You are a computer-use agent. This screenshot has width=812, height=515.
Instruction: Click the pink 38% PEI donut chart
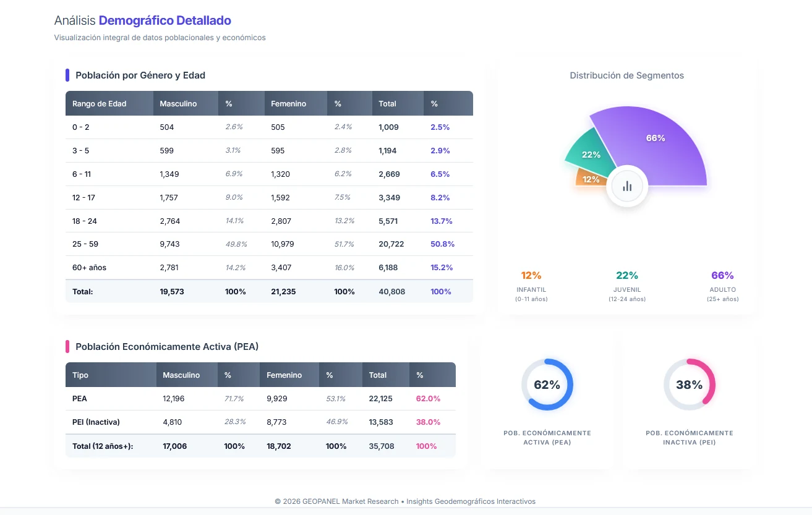(689, 385)
